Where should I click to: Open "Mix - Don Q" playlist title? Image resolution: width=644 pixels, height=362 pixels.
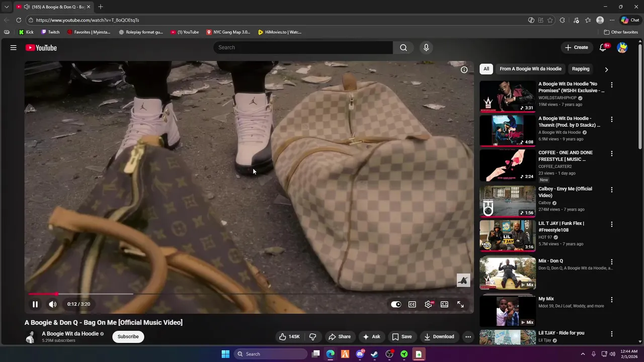tap(551, 261)
